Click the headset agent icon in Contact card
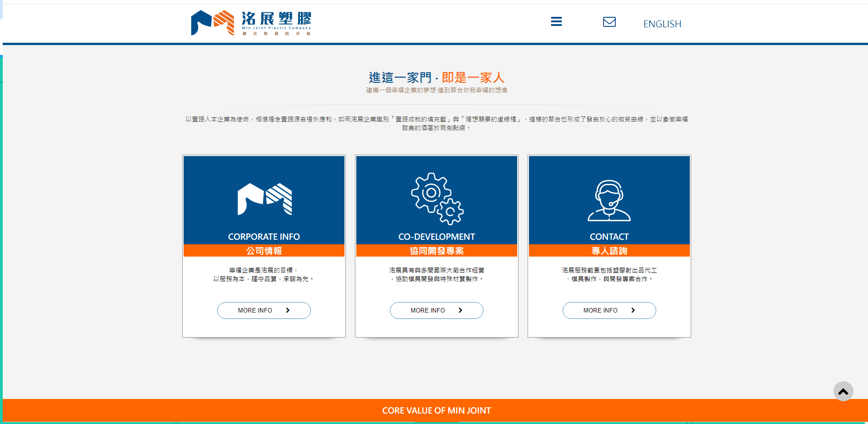 (609, 201)
